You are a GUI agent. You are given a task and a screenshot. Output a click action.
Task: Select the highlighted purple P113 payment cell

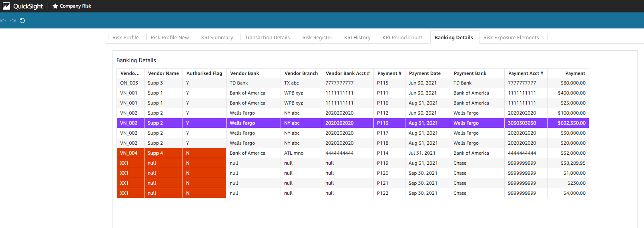[x=383, y=123]
